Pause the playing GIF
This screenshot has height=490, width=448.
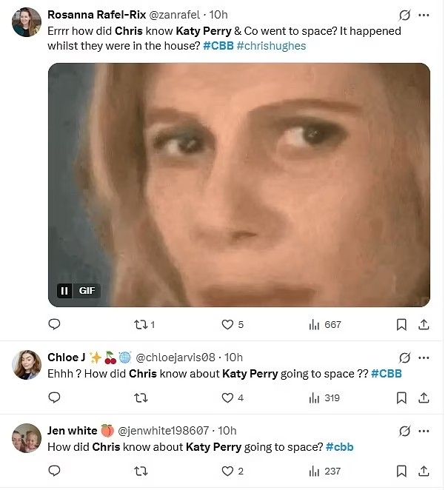[x=64, y=291]
